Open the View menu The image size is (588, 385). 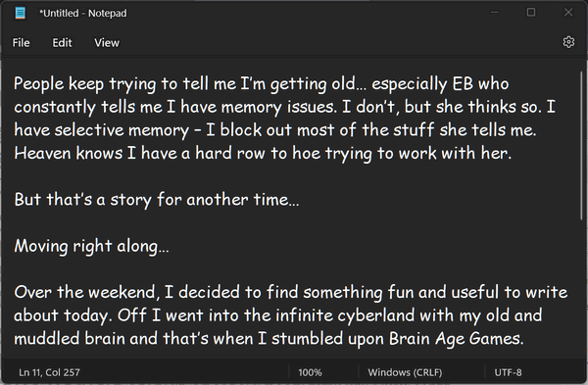[x=107, y=43]
